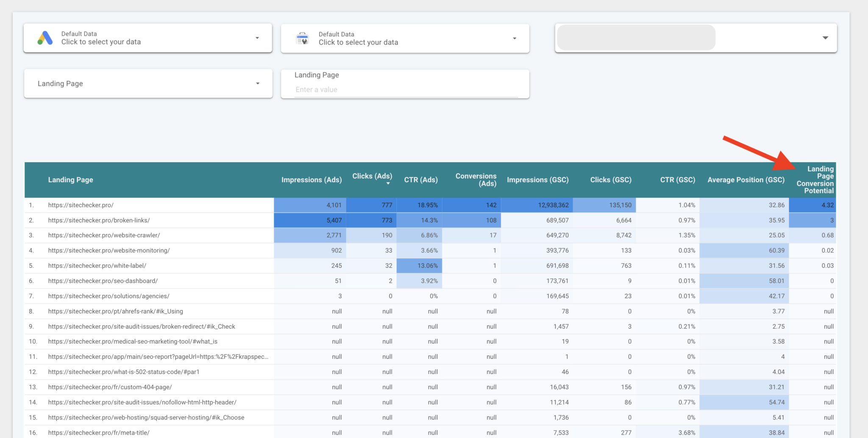
Task: Click the 4,101 Impressions (Ads) cell
Action: click(x=310, y=205)
